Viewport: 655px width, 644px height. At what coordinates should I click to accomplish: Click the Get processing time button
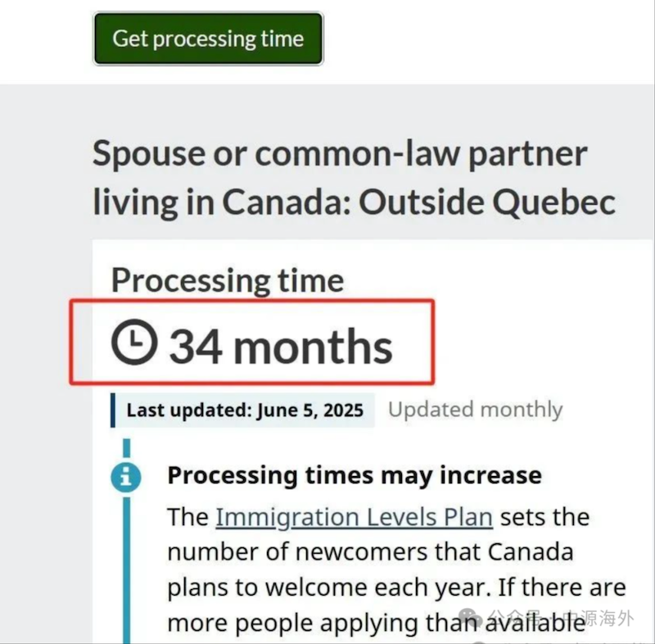(x=208, y=39)
